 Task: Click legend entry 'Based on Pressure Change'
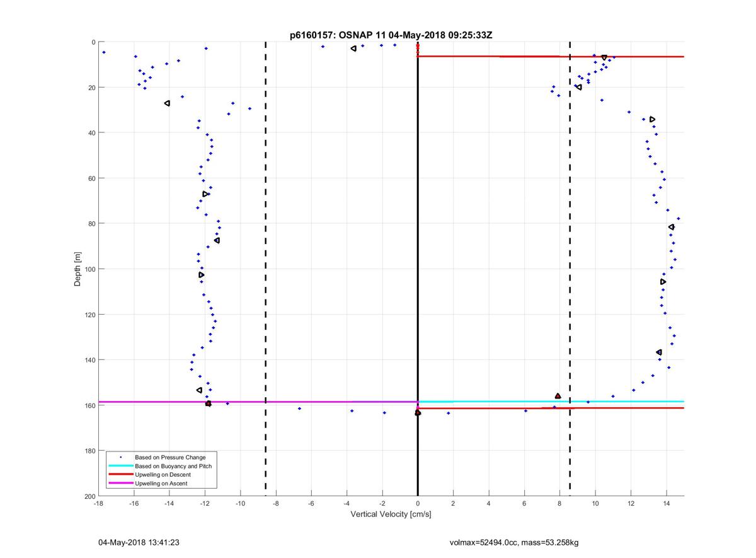(170, 457)
